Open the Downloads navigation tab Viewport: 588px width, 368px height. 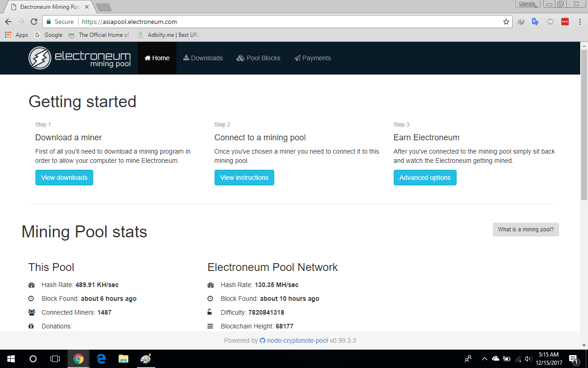[203, 58]
